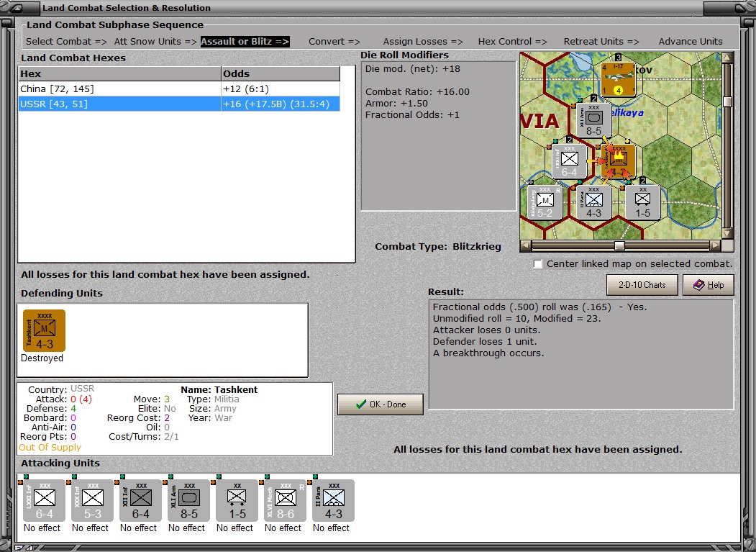The image size is (756, 552).
Task: Click Convert subphase
Action: 334,42
